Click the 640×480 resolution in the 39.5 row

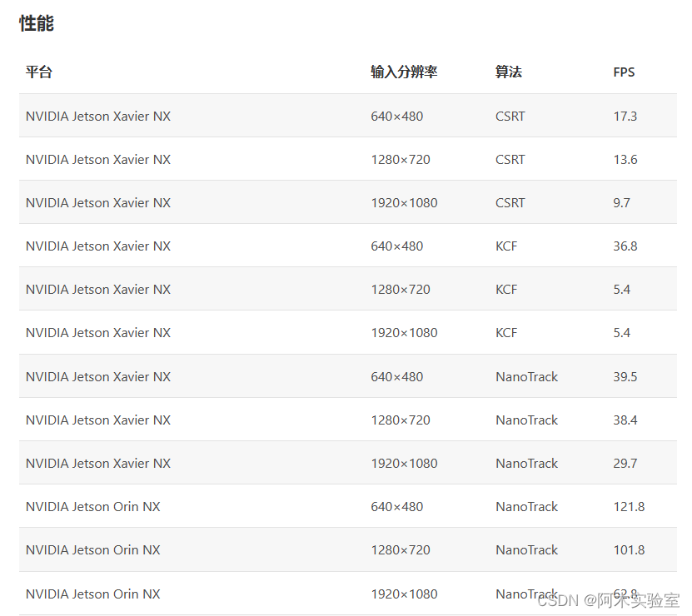coord(396,377)
